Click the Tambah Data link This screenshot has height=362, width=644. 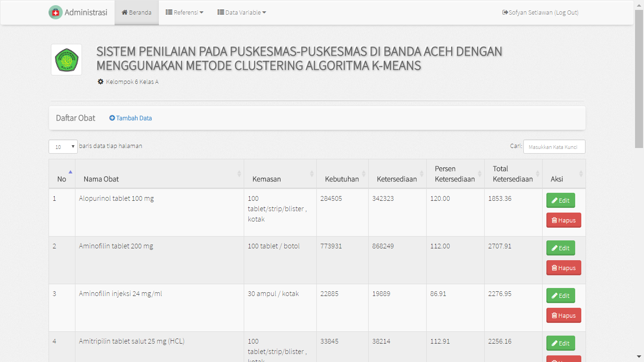coord(131,118)
